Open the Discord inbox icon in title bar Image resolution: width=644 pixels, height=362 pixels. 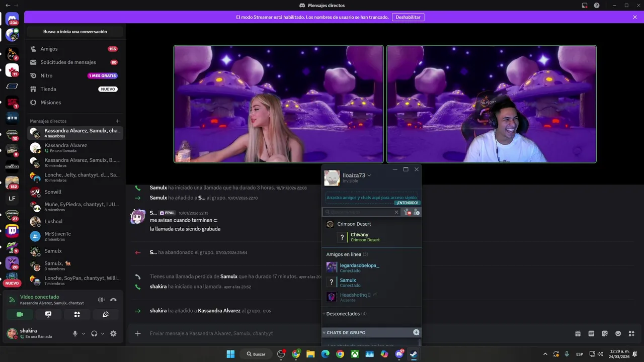(x=585, y=5)
